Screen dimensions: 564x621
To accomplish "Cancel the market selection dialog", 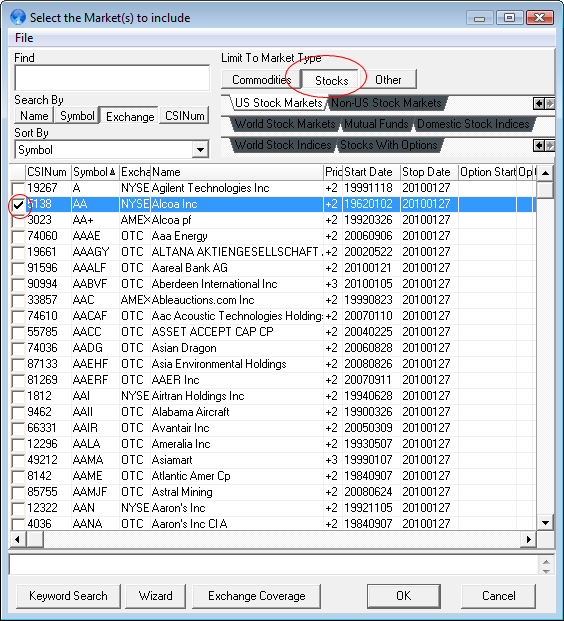I will pos(499,596).
